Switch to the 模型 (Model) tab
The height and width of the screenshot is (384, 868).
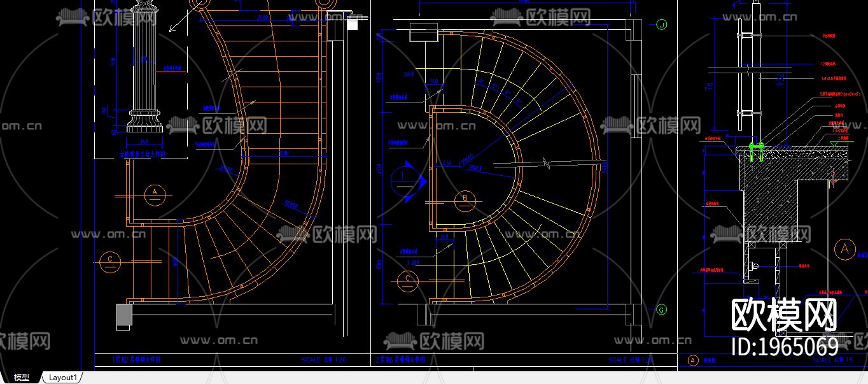click(21, 378)
